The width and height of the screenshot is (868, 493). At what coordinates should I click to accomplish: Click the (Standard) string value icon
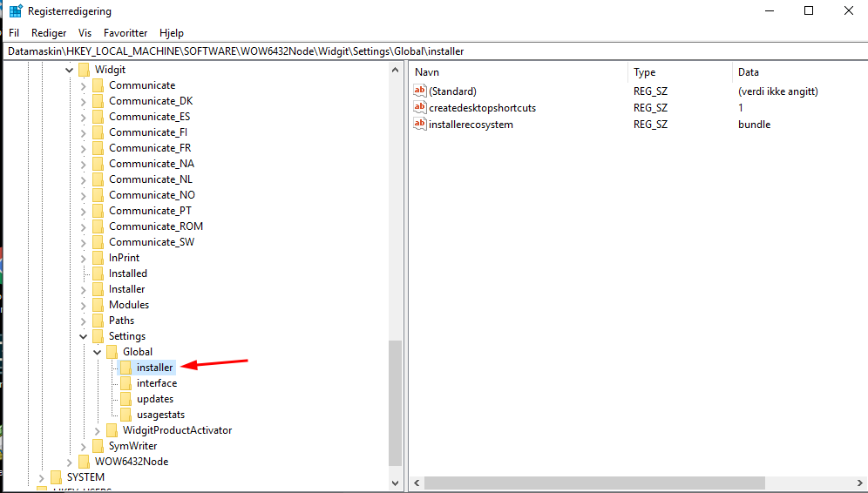pyautogui.click(x=419, y=91)
